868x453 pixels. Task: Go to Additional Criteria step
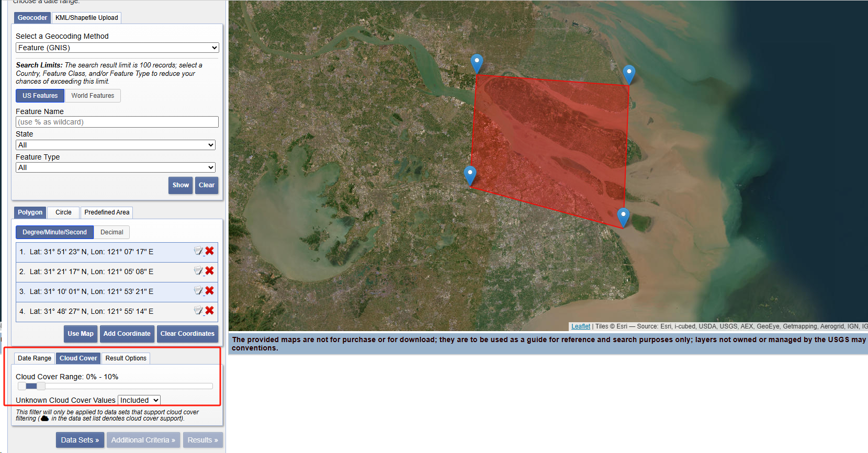143,440
